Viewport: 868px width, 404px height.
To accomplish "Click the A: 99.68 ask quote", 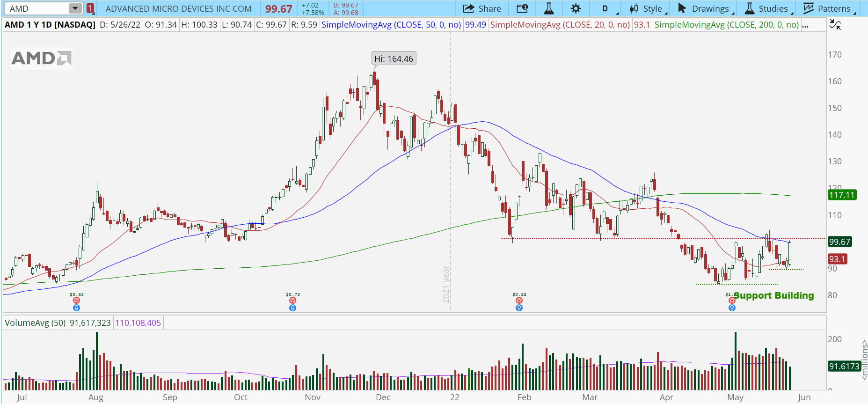I will tap(346, 13).
